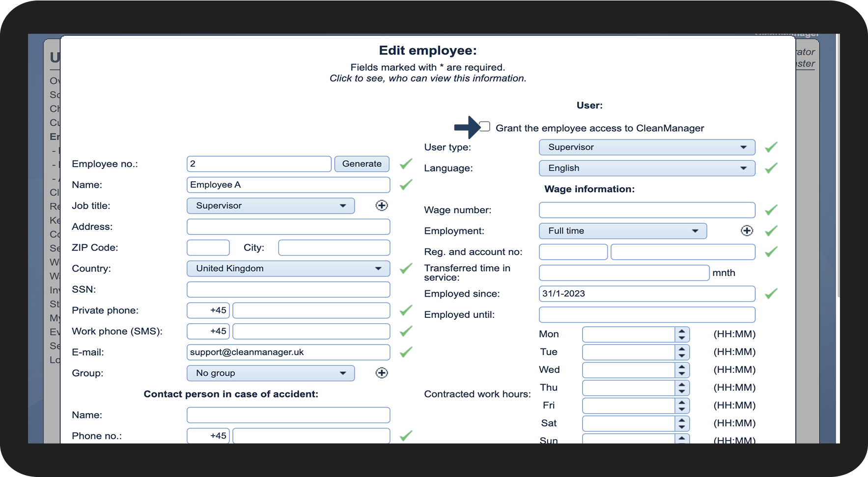Image resolution: width=868 pixels, height=477 pixels.
Task: Click green checkmark next to Employed since
Action: click(x=771, y=294)
